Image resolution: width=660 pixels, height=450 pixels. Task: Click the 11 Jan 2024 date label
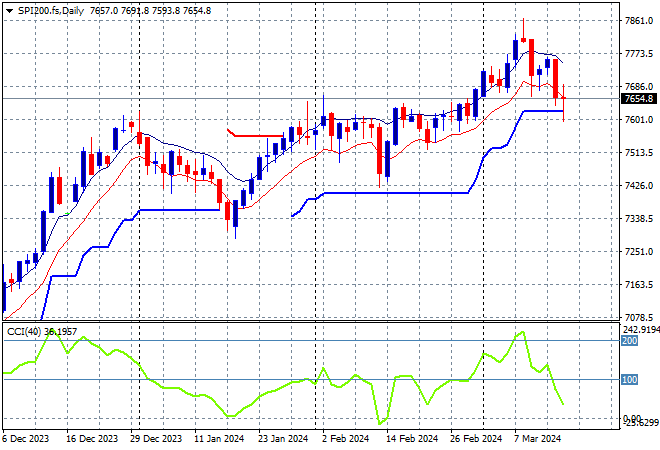point(217,439)
